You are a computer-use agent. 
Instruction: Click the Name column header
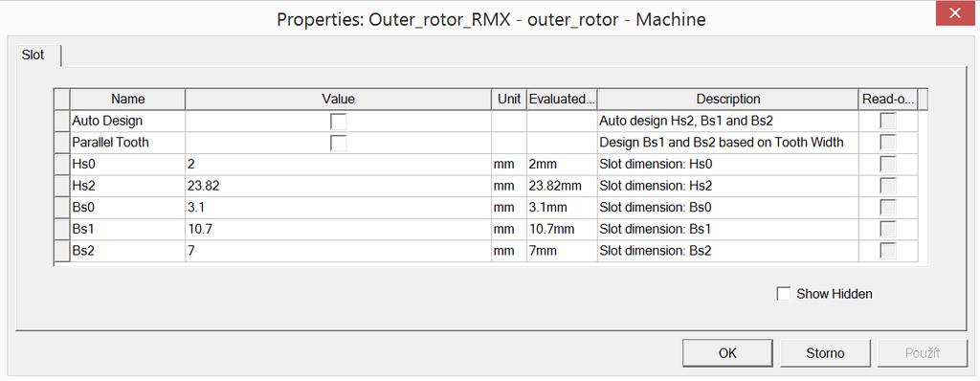point(127,99)
